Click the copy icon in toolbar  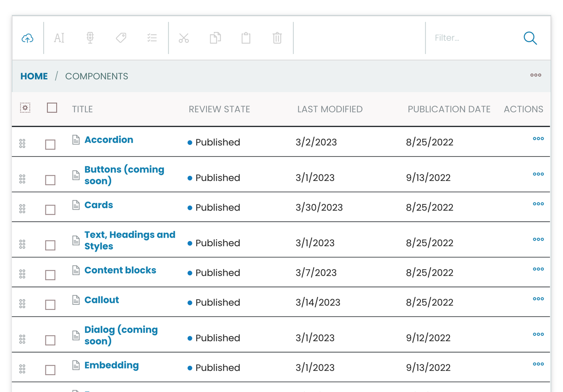tap(215, 38)
